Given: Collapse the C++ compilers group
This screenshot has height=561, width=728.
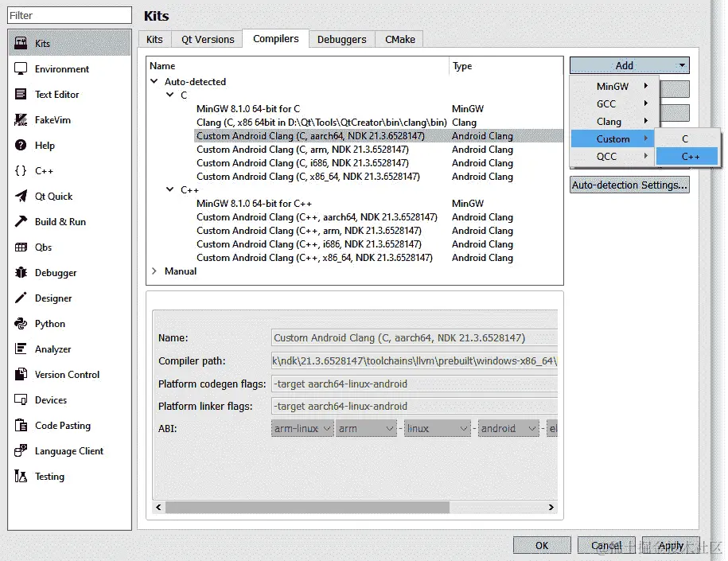Looking at the screenshot, I should tap(170, 189).
